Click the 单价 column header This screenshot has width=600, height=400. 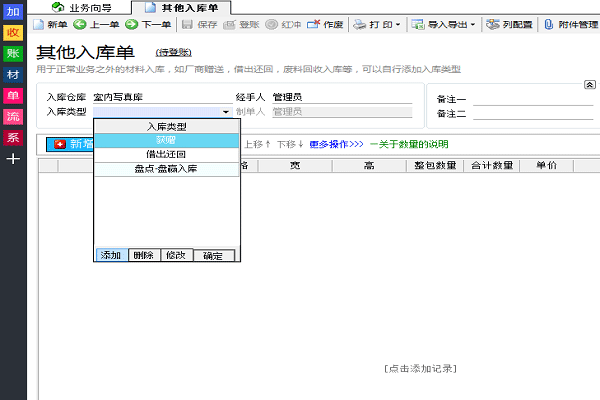tap(546, 166)
